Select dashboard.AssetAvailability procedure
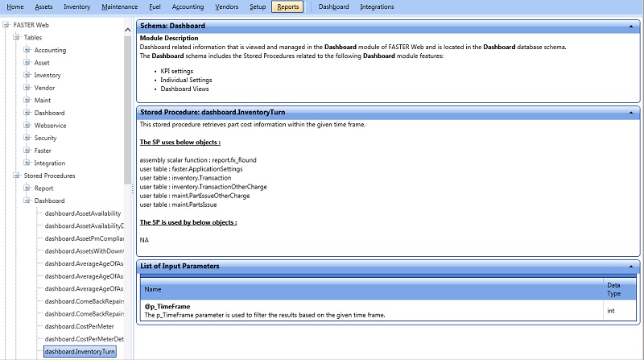Viewport: 644px width, 360px height. pyautogui.click(x=83, y=213)
